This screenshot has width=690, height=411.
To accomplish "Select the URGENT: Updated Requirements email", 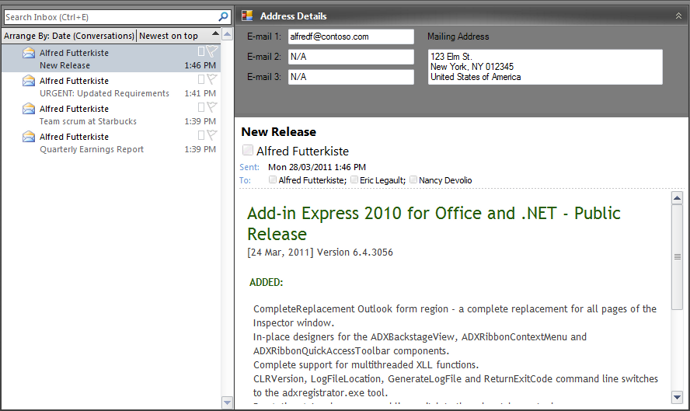I will click(111, 86).
